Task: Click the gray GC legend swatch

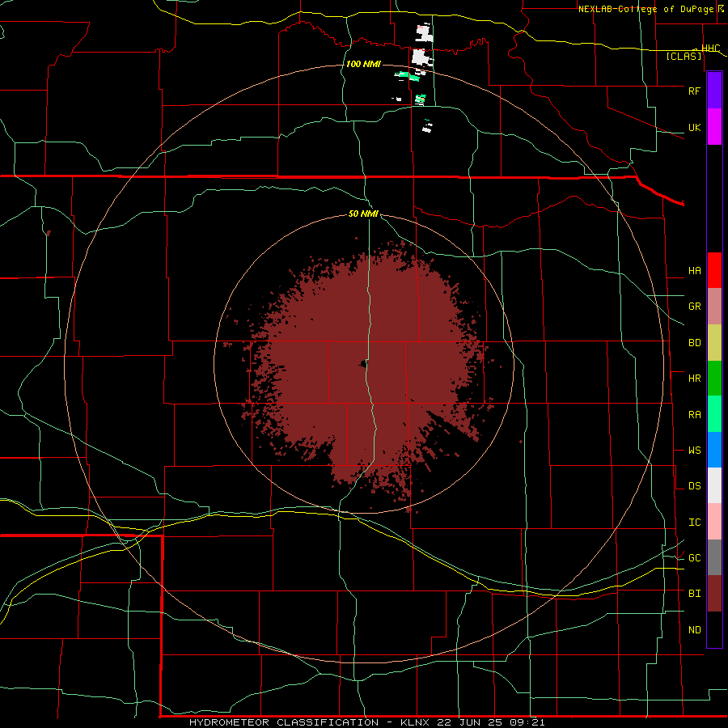Action: pos(714,557)
